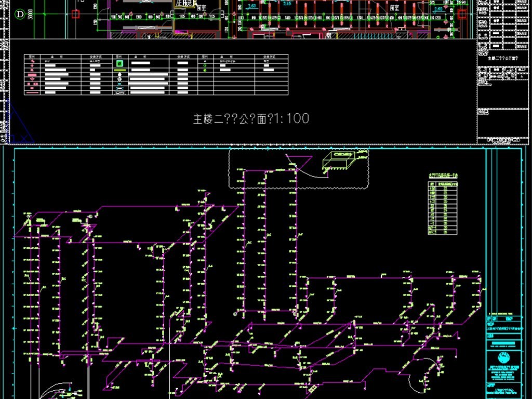Viewport: 532px width, 399px height.
Task: Select the green square symbol in the legend
Action: tap(120, 64)
